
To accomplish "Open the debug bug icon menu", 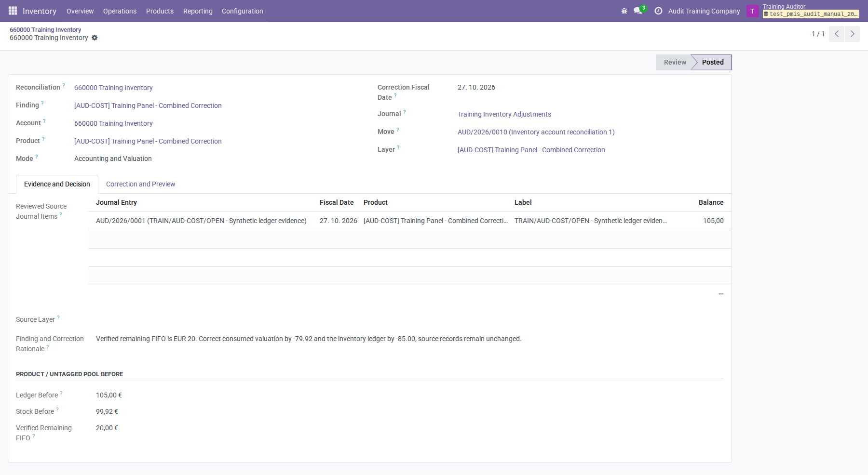I will (x=624, y=11).
